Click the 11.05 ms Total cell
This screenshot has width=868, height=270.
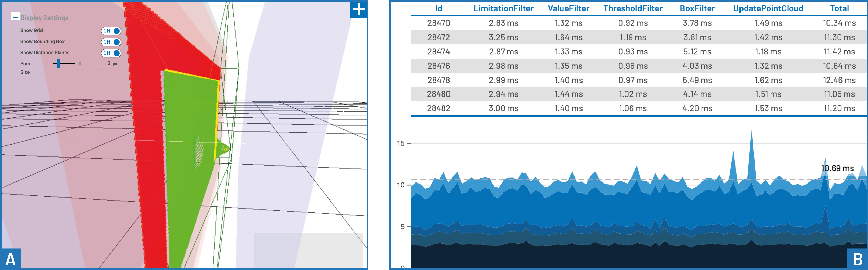(839, 94)
